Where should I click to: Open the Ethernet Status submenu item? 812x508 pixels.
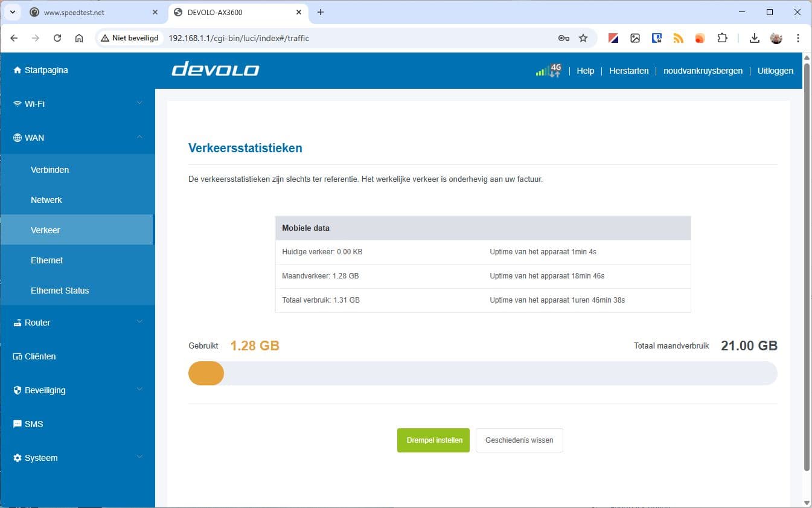pos(60,291)
